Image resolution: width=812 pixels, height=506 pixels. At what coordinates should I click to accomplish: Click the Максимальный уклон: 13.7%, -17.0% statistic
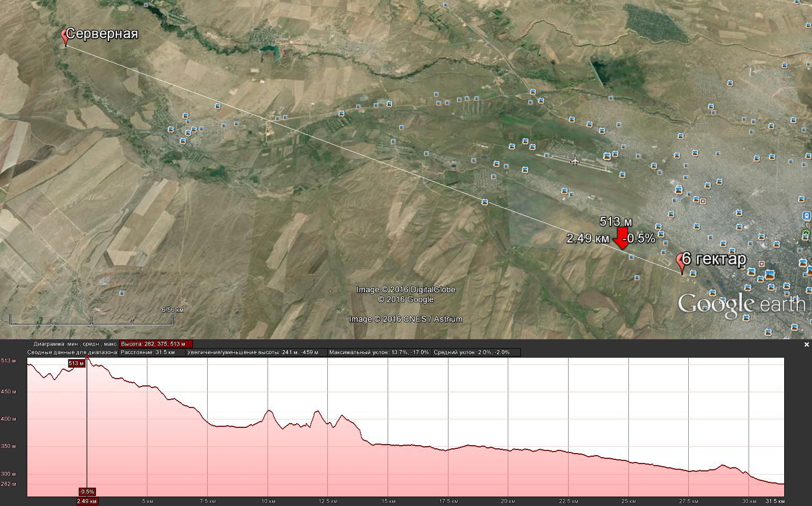point(379,352)
